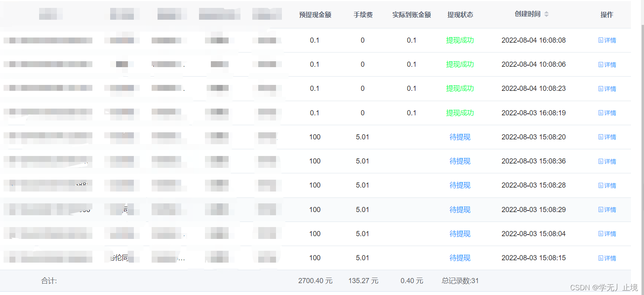Open 详情 for 2022-08-03 15:08:29 row
This screenshot has width=644, height=295.
pyautogui.click(x=607, y=210)
